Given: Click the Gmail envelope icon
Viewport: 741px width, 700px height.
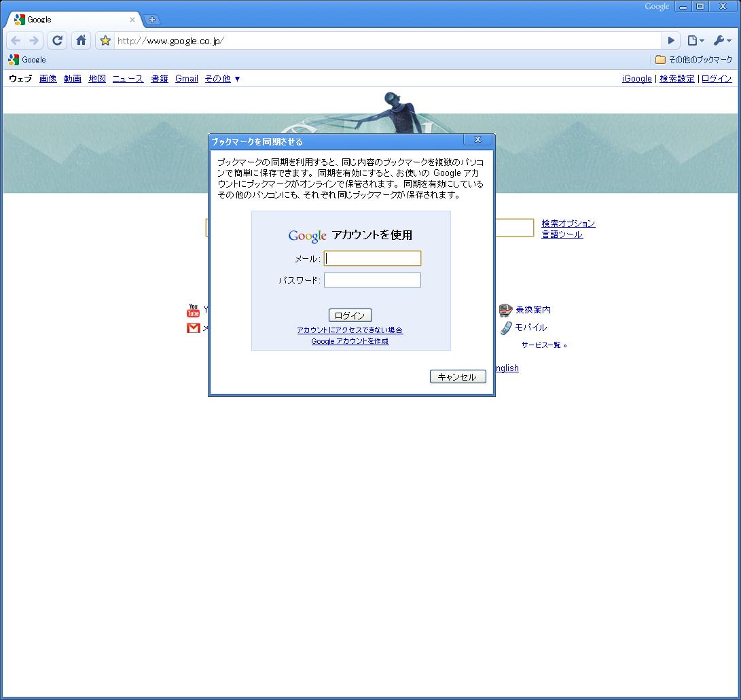Looking at the screenshot, I should [194, 328].
